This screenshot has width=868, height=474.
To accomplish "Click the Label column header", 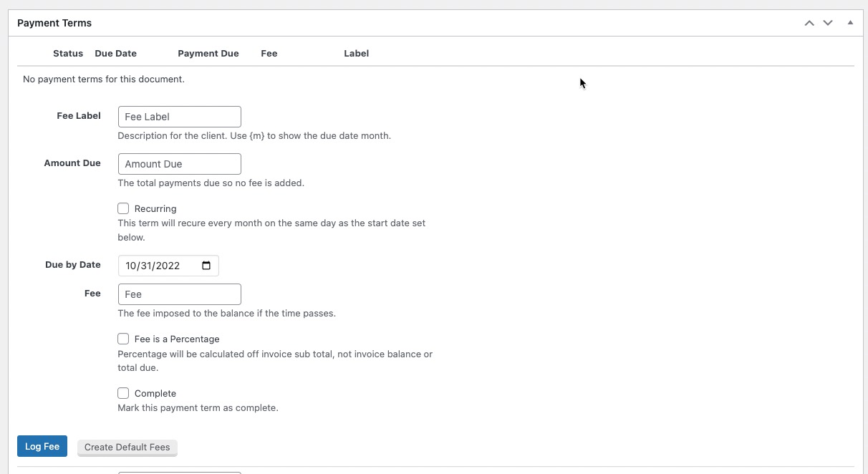I will tap(356, 54).
